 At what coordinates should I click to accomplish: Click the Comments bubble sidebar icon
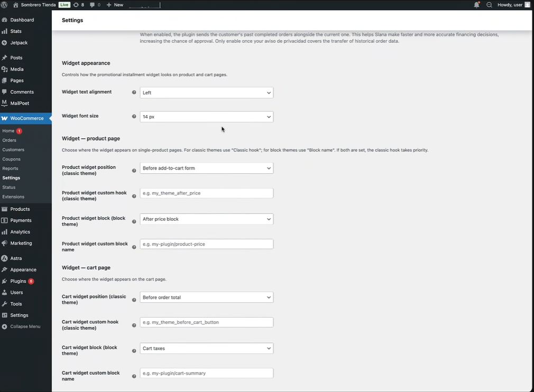click(4, 92)
